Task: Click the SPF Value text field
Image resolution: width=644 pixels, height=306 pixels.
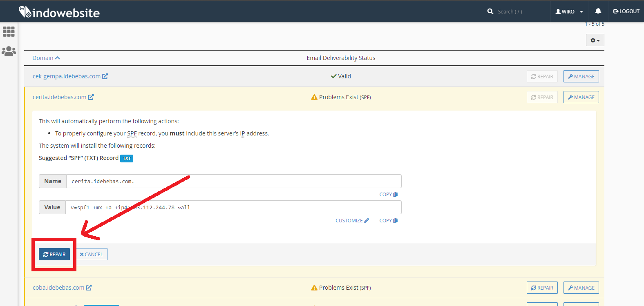Action: coord(233,207)
